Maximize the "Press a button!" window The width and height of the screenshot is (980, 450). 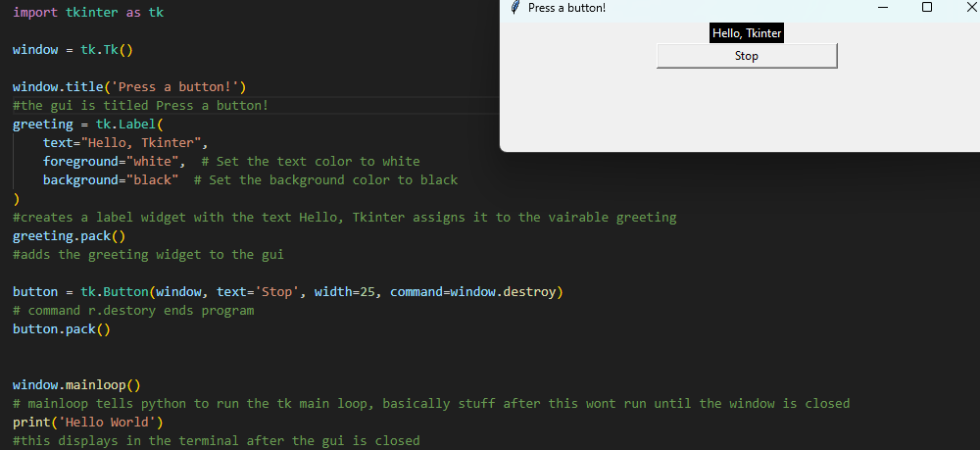(927, 8)
